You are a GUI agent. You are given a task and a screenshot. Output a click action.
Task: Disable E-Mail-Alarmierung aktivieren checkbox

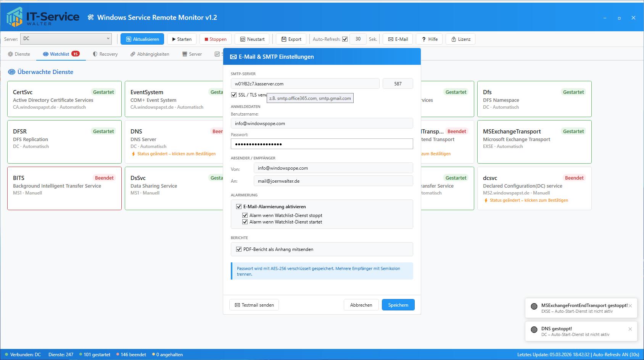[x=239, y=207]
